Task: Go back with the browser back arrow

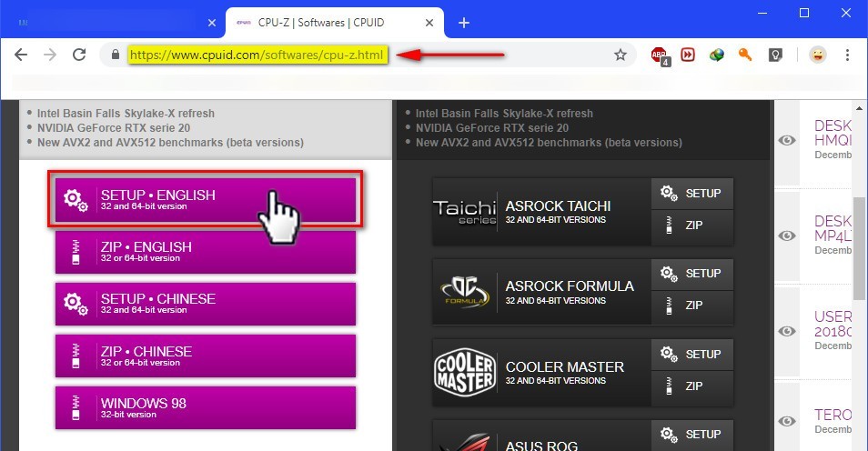Action: click(21, 55)
